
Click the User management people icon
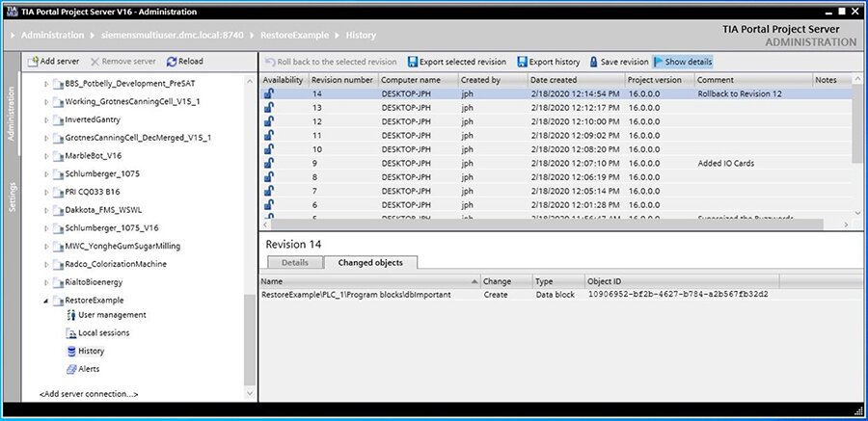point(70,315)
